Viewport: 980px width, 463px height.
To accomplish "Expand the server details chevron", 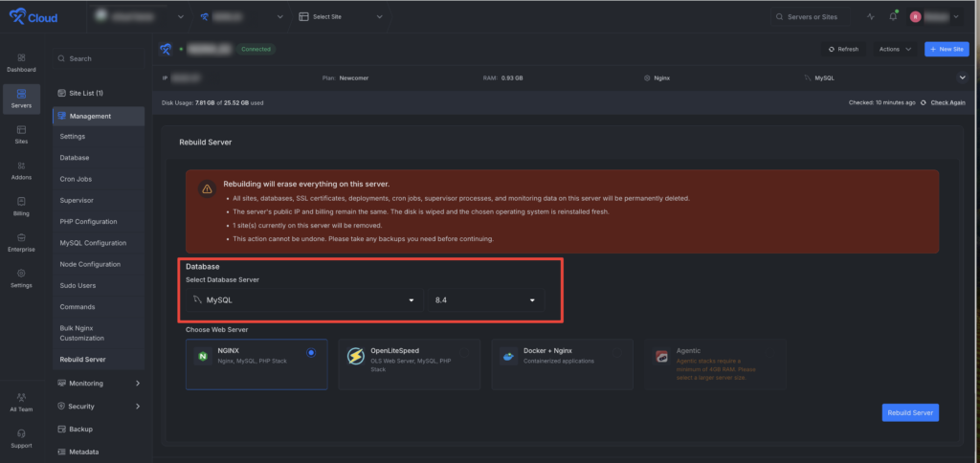I will coord(963,77).
